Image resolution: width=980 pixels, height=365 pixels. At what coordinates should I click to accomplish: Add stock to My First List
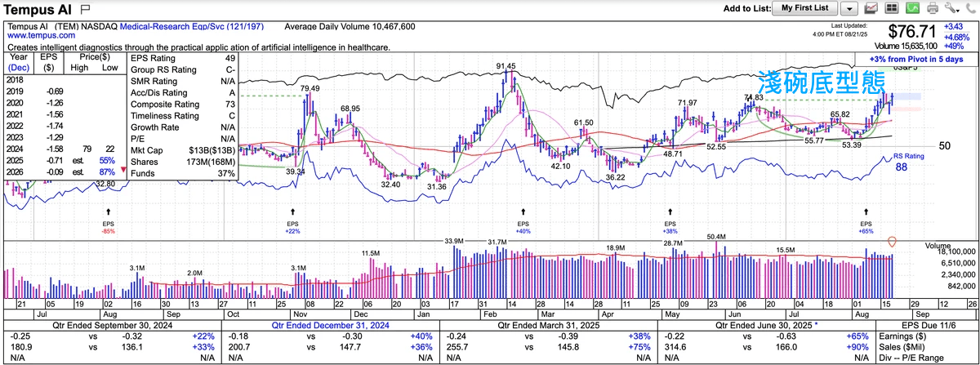pos(804,8)
